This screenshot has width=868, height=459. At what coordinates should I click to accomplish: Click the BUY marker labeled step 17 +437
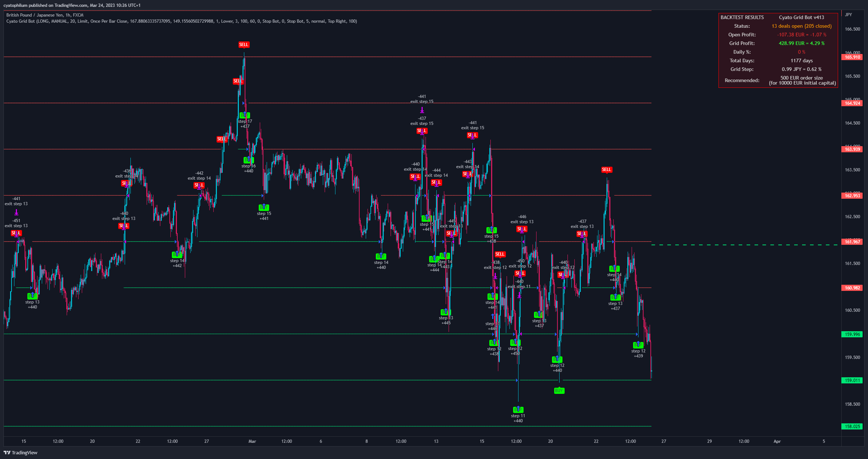(x=245, y=115)
